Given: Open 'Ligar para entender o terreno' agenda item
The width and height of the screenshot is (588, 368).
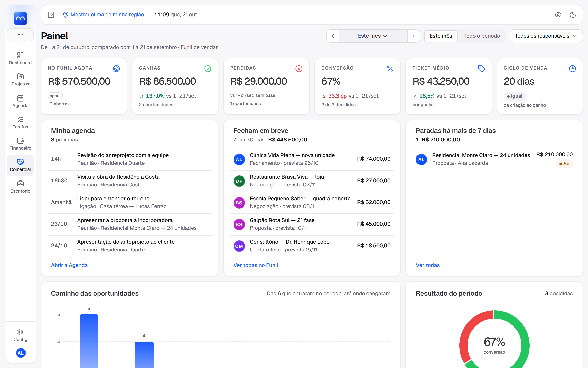Looking at the screenshot, I should tap(129, 202).
